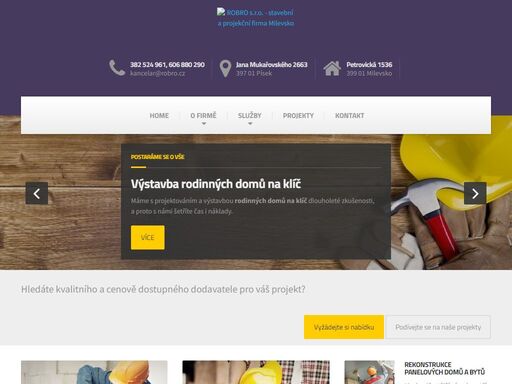Open the yellow hard hat thumbnail
Viewport: 512px width, 384px height.
tap(256, 372)
